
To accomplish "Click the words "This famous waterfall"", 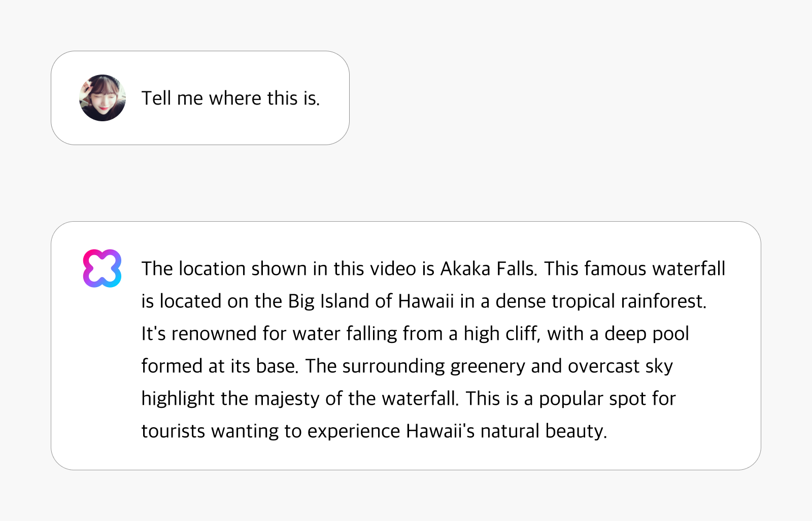I will point(635,268).
